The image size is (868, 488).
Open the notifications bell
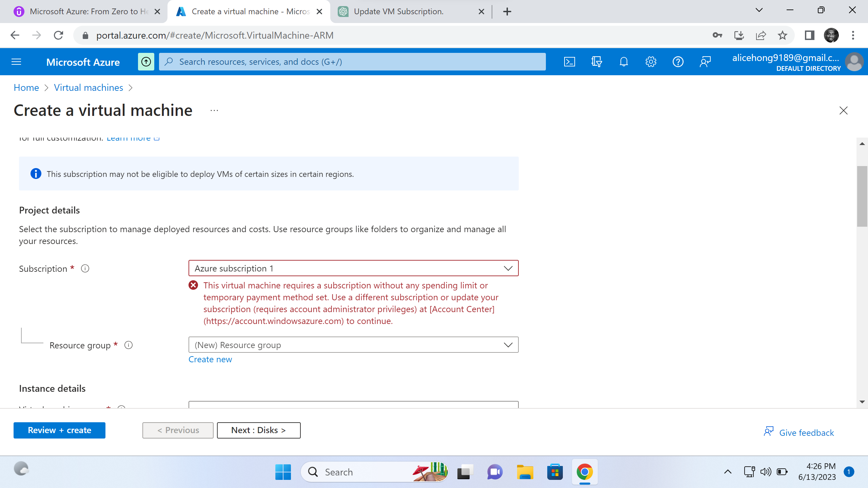[x=624, y=62]
